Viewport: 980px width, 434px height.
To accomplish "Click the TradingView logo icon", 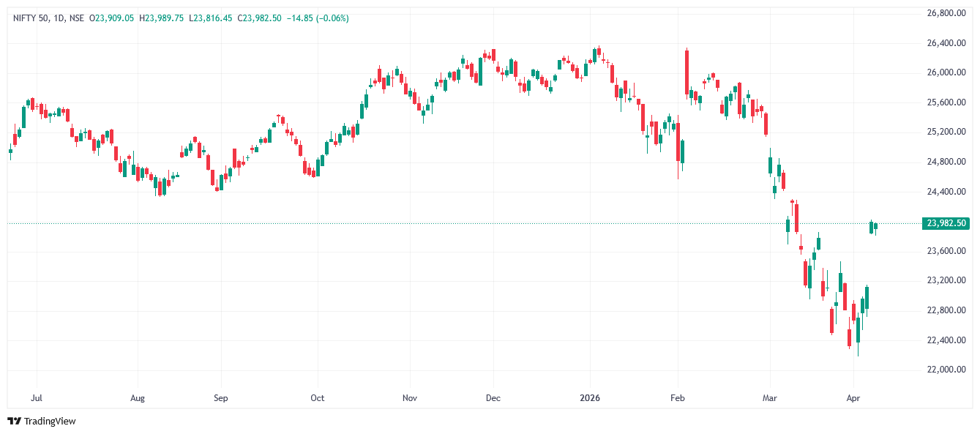I will (14, 421).
